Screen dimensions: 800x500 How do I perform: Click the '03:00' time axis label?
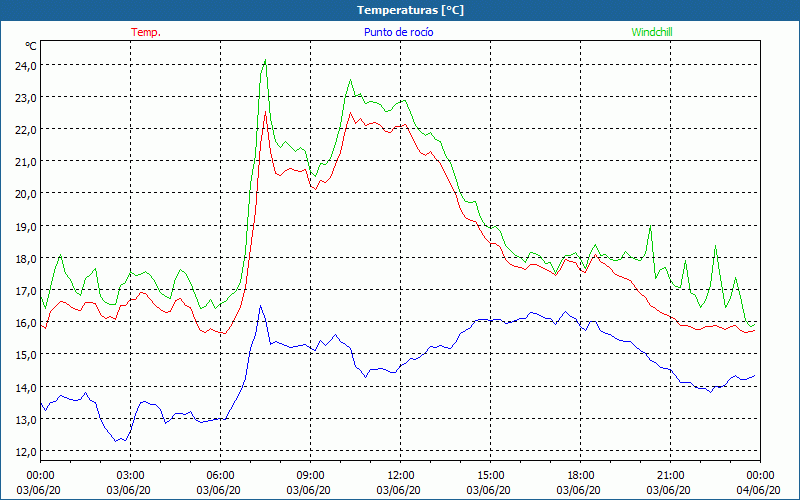pos(130,476)
